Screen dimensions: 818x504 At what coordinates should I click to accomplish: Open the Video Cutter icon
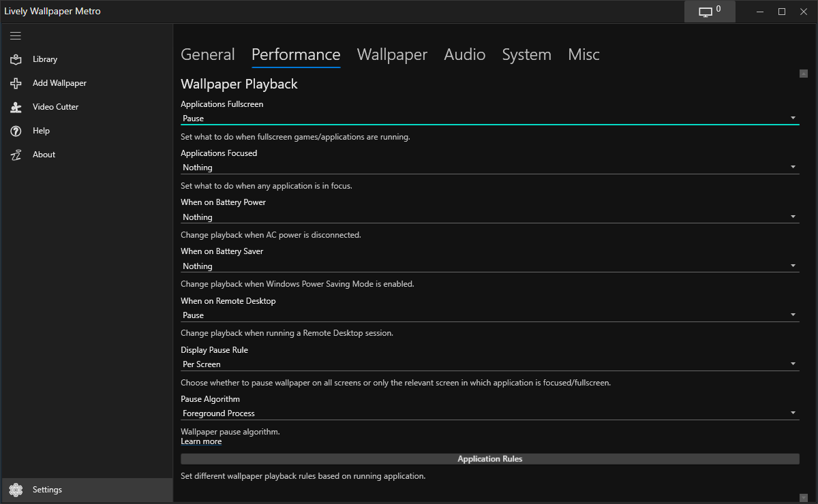pos(16,107)
